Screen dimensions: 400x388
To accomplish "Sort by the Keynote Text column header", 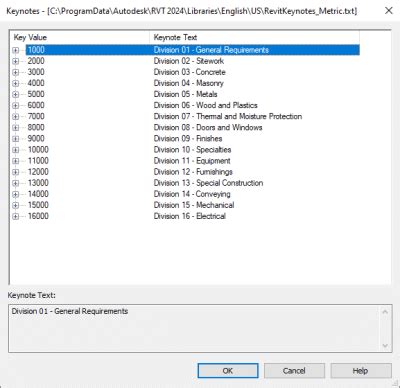I will point(255,37).
